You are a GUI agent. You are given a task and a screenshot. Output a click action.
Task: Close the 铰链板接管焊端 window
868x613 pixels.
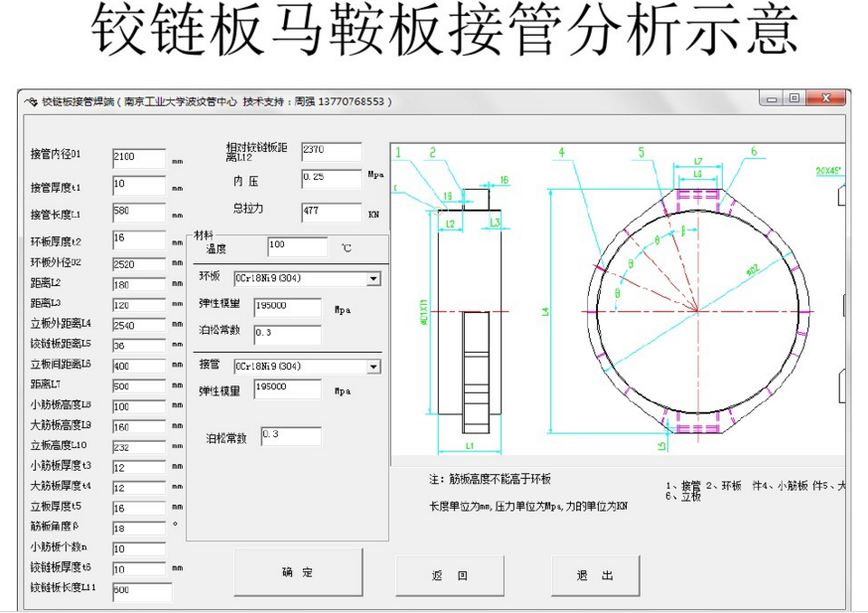tap(826, 98)
